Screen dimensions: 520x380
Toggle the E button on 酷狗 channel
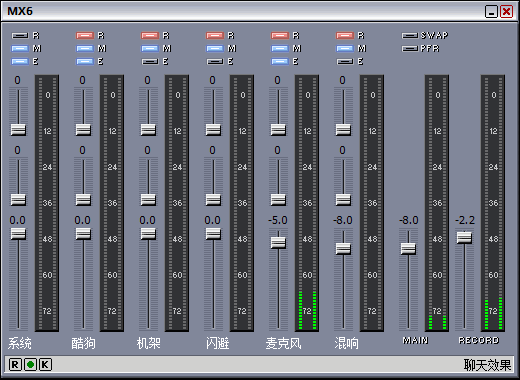pos(85,61)
